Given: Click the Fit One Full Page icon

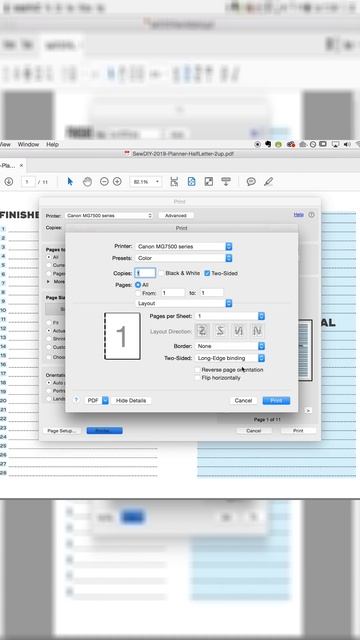Looking at the screenshot, I should (x=191, y=182).
